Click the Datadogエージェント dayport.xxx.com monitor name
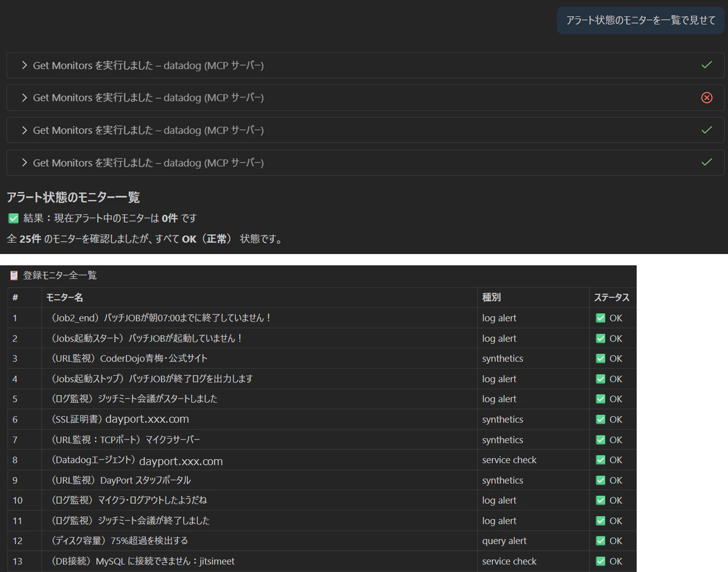The height and width of the screenshot is (572, 728). coord(137,460)
